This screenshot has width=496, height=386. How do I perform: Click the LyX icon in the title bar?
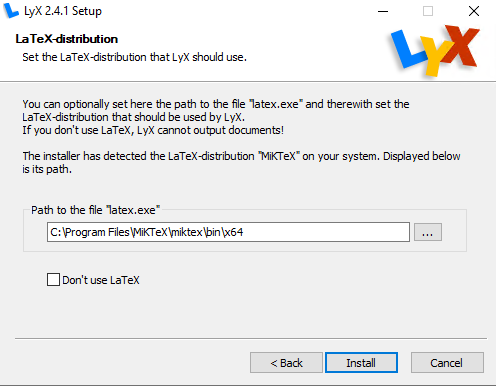click(11, 11)
